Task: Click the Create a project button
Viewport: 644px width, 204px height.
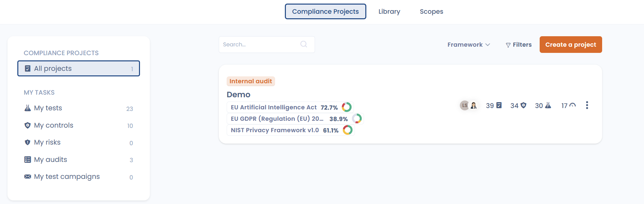Action: pyautogui.click(x=570, y=45)
